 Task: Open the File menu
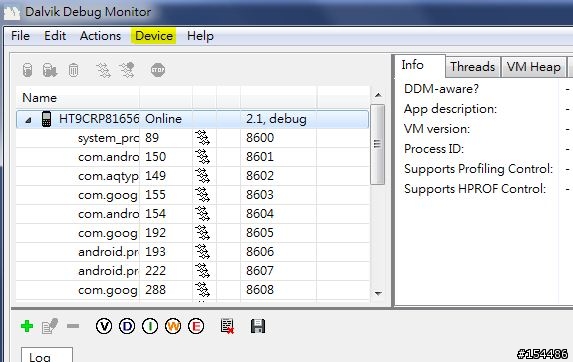click(x=20, y=36)
